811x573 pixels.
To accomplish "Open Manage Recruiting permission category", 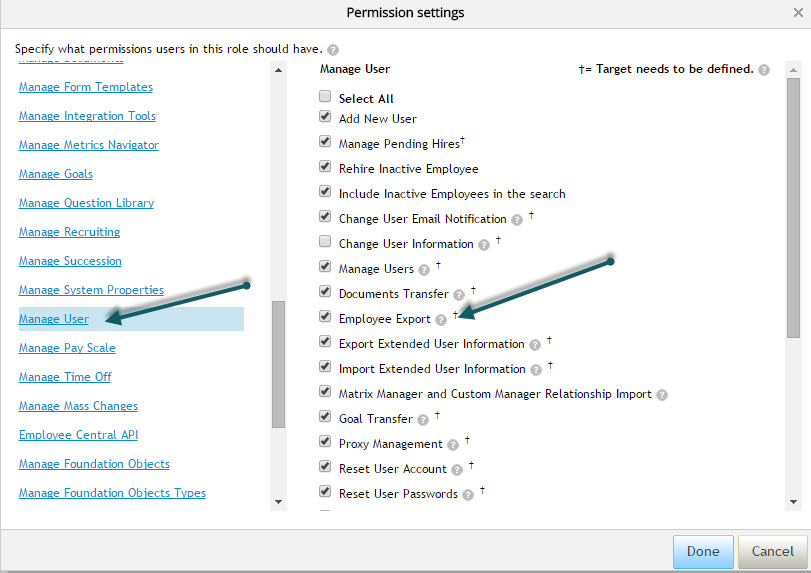I will (x=69, y=232).
